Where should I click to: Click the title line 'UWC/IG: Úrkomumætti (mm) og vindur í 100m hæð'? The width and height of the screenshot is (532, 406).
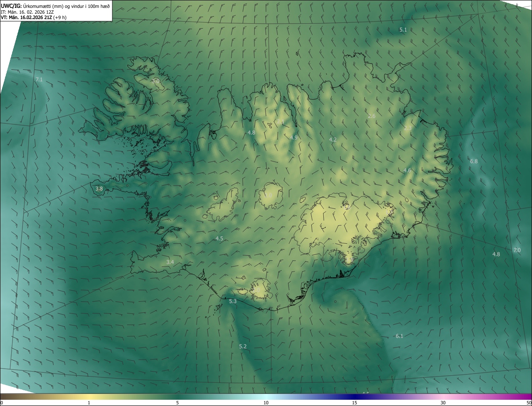tap(55, 6)
